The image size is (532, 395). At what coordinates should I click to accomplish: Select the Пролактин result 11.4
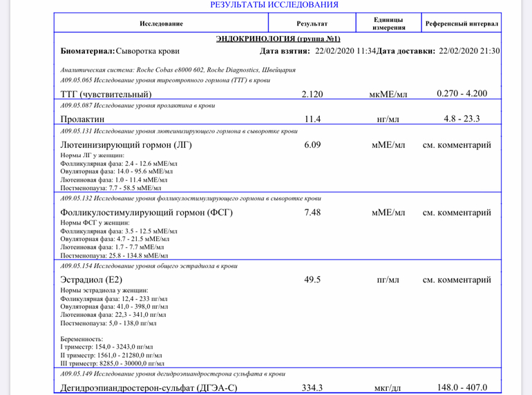point(312,119)
